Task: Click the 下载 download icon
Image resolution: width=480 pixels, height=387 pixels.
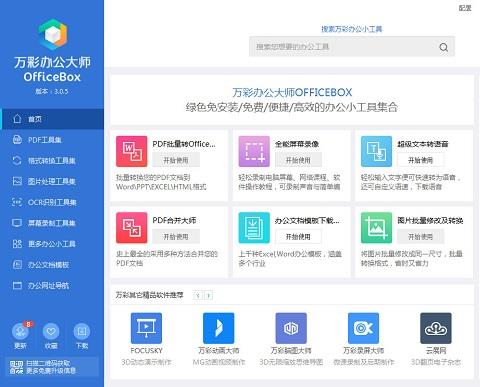Action: pos(82,331)
